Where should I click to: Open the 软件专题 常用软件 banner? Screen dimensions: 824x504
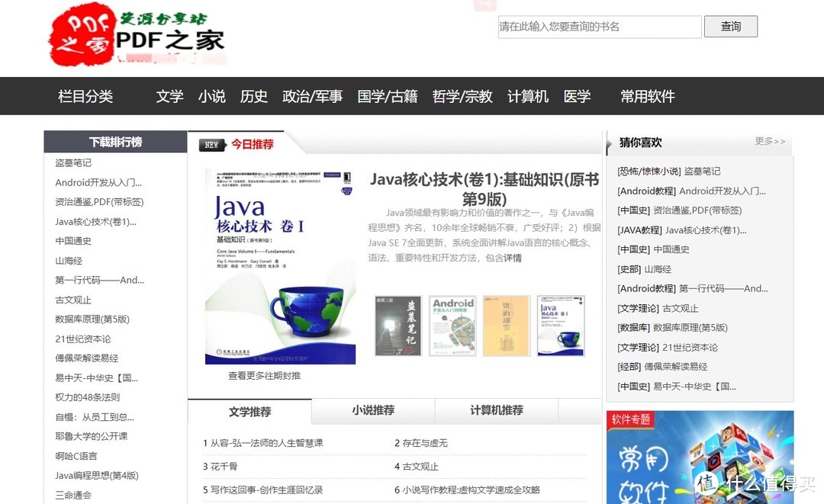[700, 457]
